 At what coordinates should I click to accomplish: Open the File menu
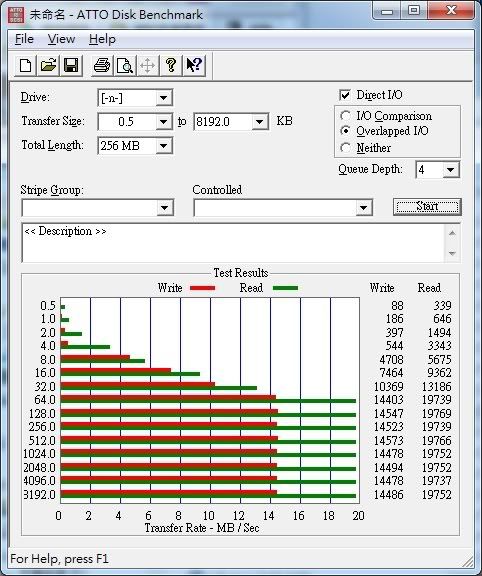(24, 39)
